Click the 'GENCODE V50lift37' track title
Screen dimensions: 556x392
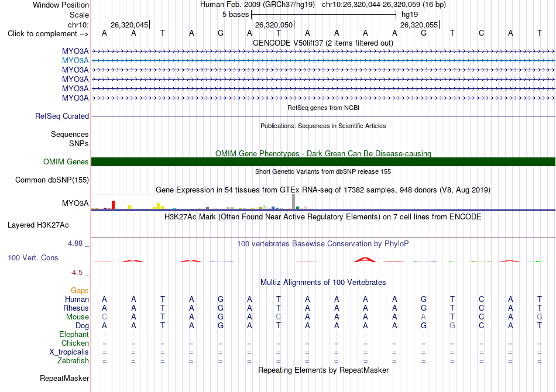click(x=323, y=43)
